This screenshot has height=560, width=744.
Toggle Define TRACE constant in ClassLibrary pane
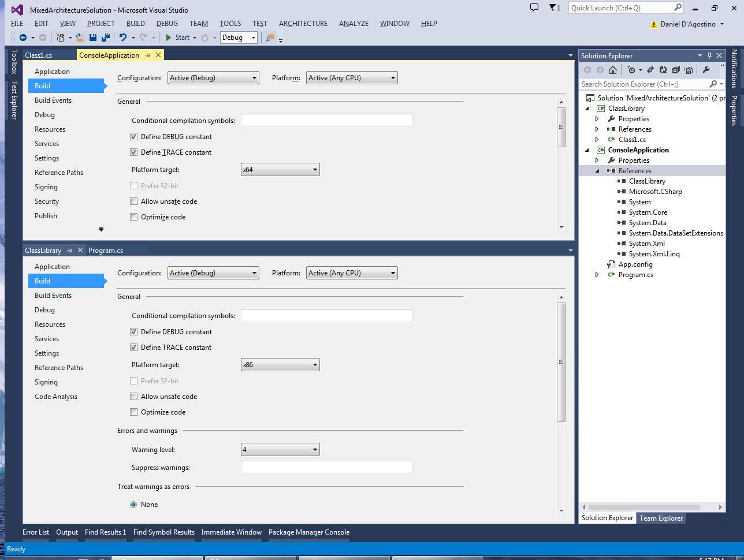tap(134, 348)
